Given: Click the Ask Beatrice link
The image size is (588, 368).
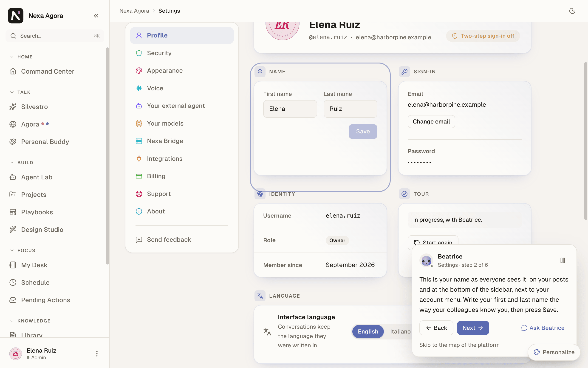Looking at the screenshot, I should pos(543,328).
